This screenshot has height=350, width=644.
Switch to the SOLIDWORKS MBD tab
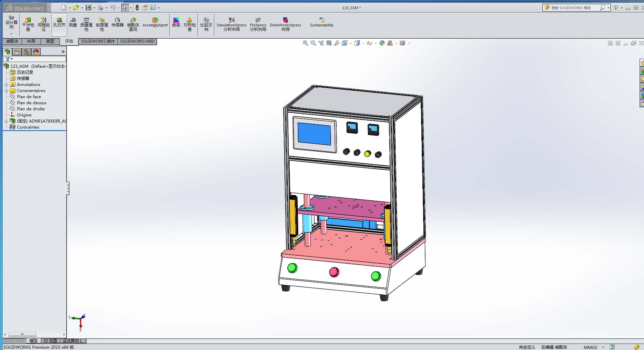tap(137, 41)
